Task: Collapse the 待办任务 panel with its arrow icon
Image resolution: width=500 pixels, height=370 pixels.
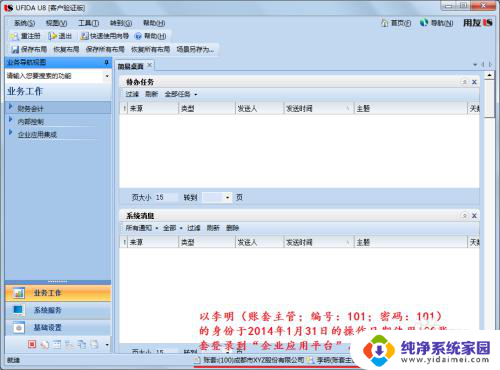Action: pyautogui.click(x=464, y=82)
